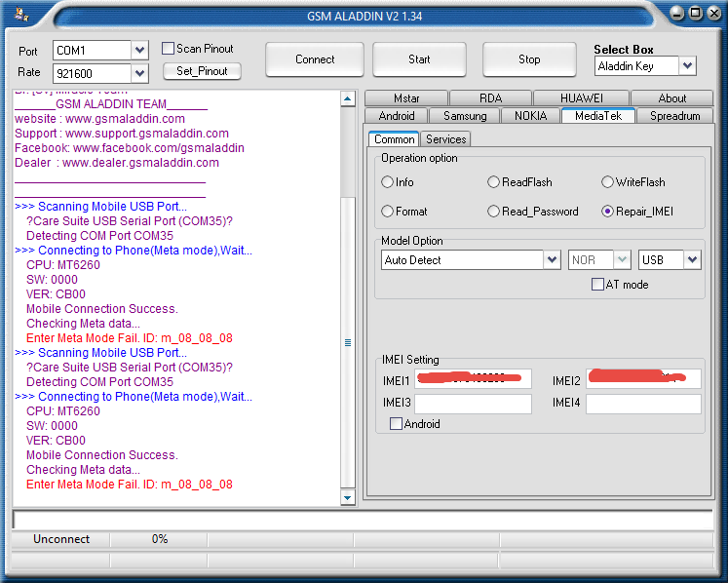Click website www.gsmaladdin.com line in log
The height and width of the screenshot is (583, 728).
click(x=99, y=119)
